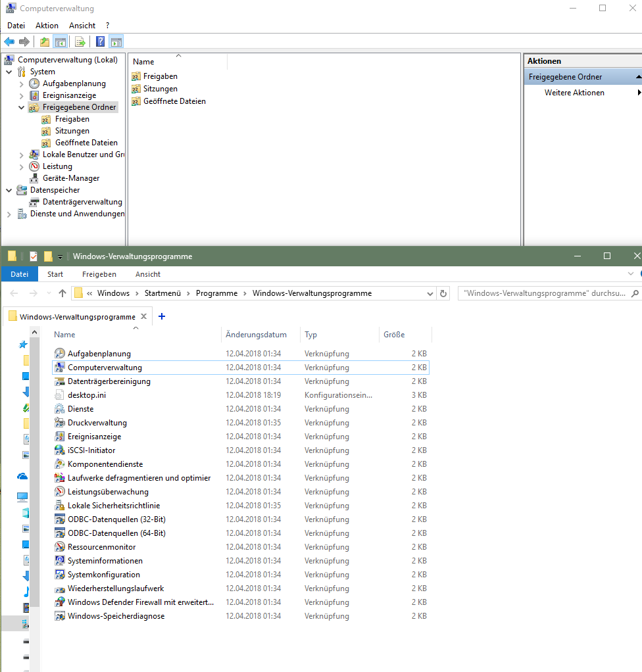The width and height of the screenshot is (642, 672).
Task: Open the ? help menu
Action: (108, 26)
